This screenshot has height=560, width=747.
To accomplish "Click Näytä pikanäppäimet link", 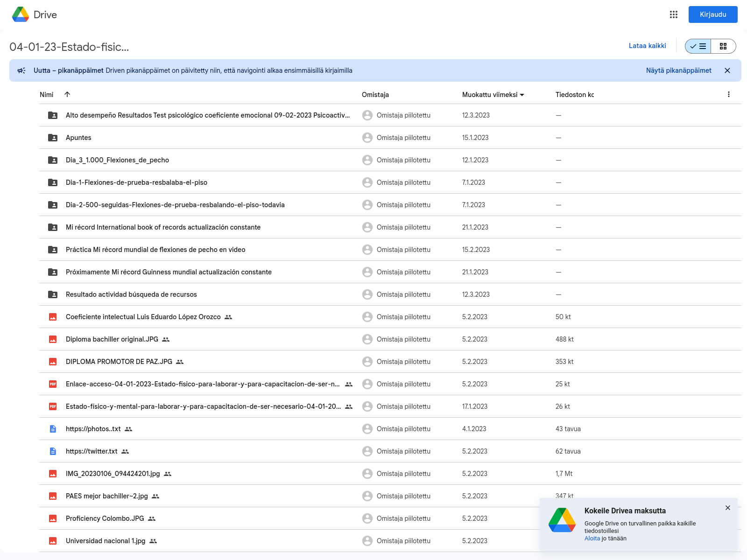I will click(x=679, y=70).
